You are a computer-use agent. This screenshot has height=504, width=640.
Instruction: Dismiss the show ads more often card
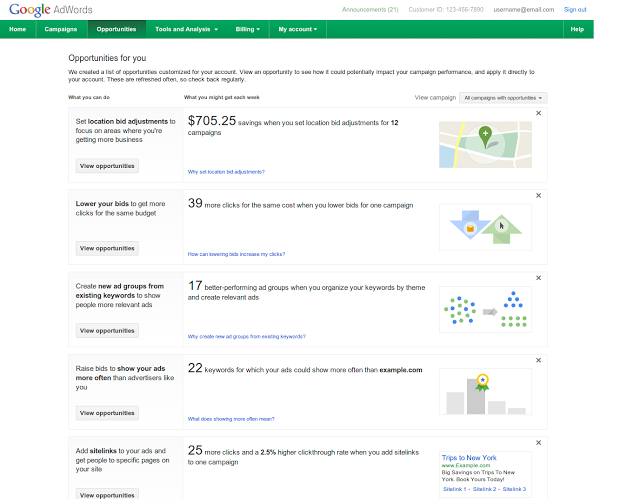point(538,360)
